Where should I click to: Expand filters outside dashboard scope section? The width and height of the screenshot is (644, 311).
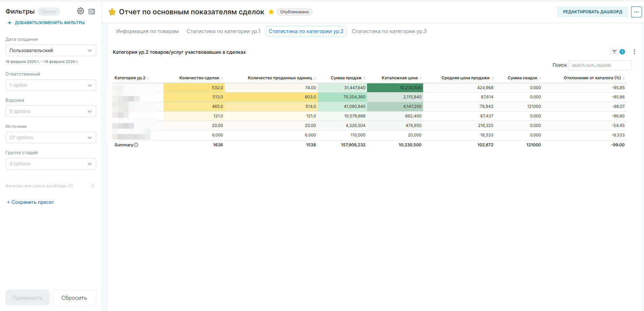93,186
